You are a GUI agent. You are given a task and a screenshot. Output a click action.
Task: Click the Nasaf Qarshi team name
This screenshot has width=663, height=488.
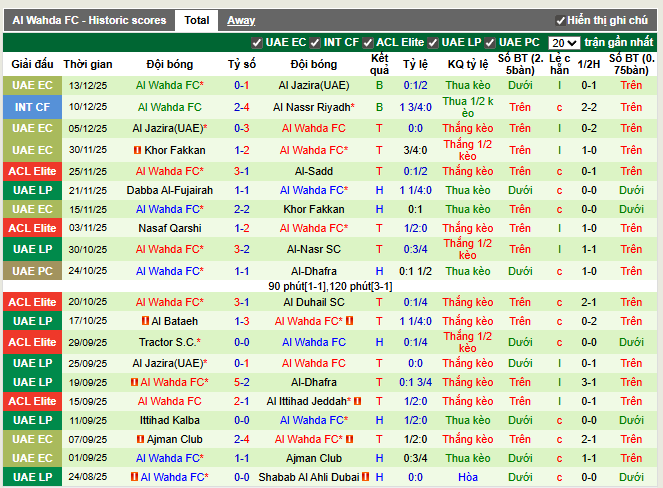tap(170, 228)
